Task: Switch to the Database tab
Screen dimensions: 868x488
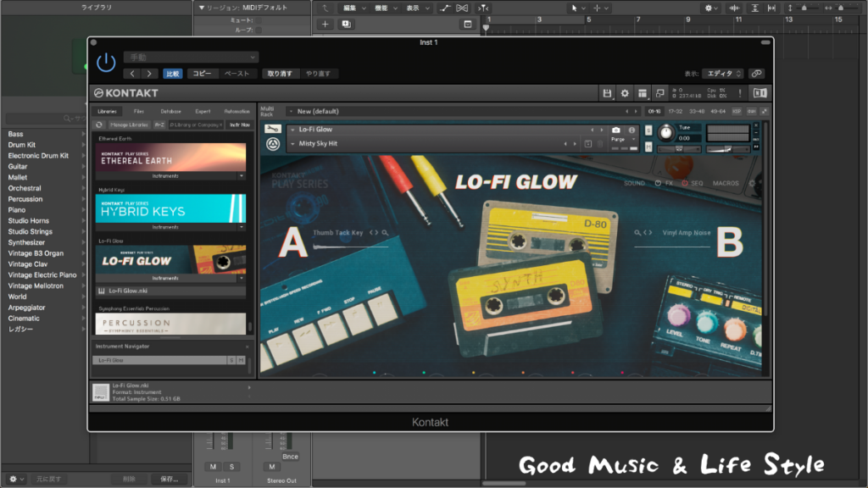Action: pos(170,111)
